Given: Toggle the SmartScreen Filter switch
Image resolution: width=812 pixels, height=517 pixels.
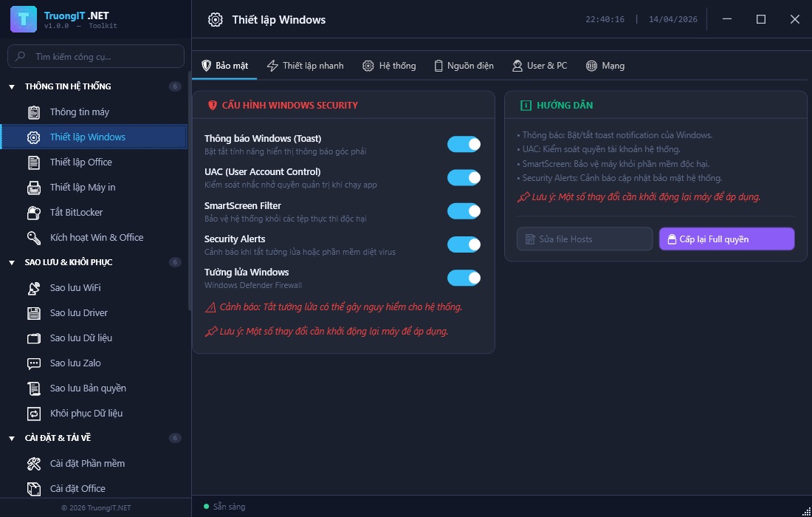Looking at the screenshot, I should 464,211.
